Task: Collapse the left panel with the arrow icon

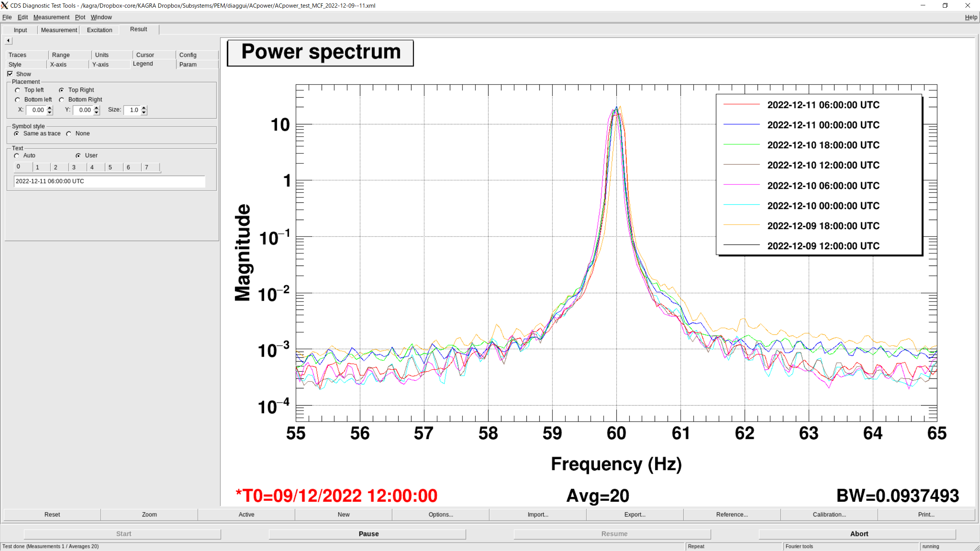Action: pyautogui.click(x=8, y=41)
